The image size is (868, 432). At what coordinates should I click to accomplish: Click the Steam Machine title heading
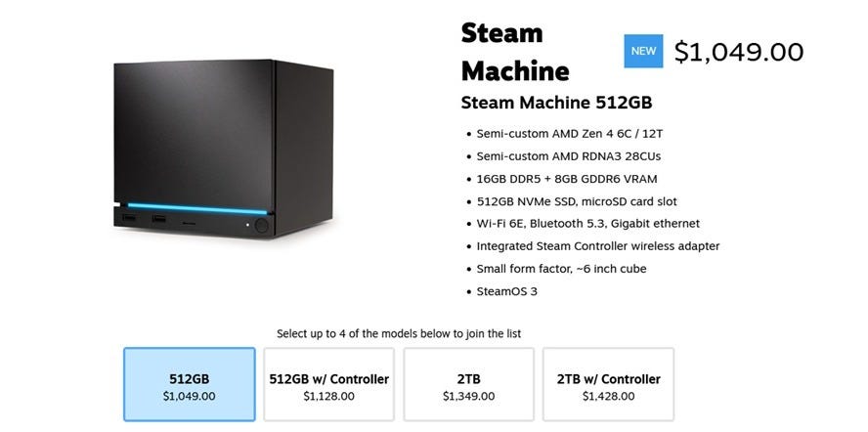(515, 52)
